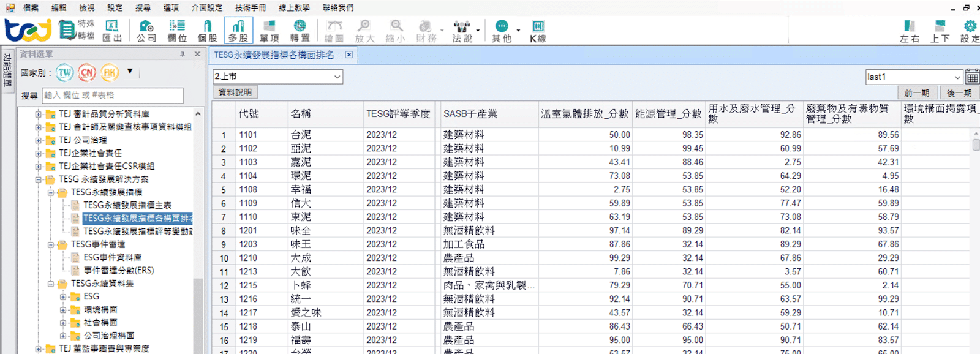This screenshot has width=980, height=354.
Task: Toggle the TW country filter
Action: pyautogui.click(x=65, y=73)
